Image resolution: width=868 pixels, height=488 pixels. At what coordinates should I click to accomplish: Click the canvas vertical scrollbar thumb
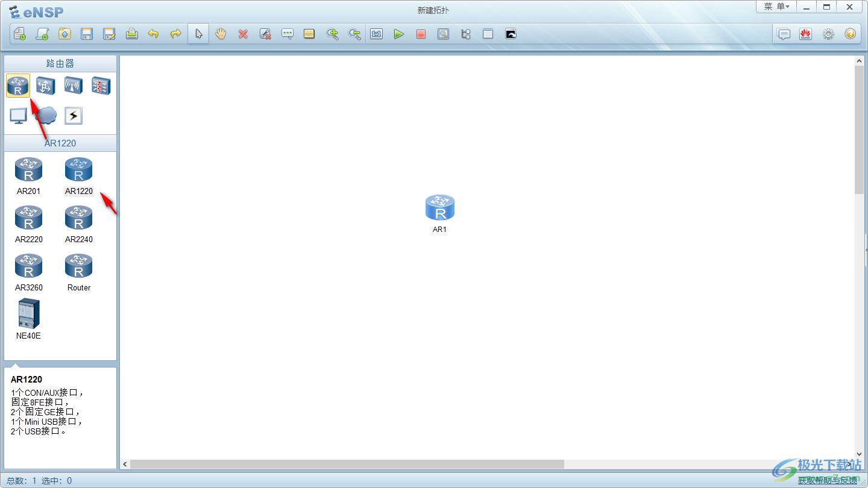[x=860, y=130]
